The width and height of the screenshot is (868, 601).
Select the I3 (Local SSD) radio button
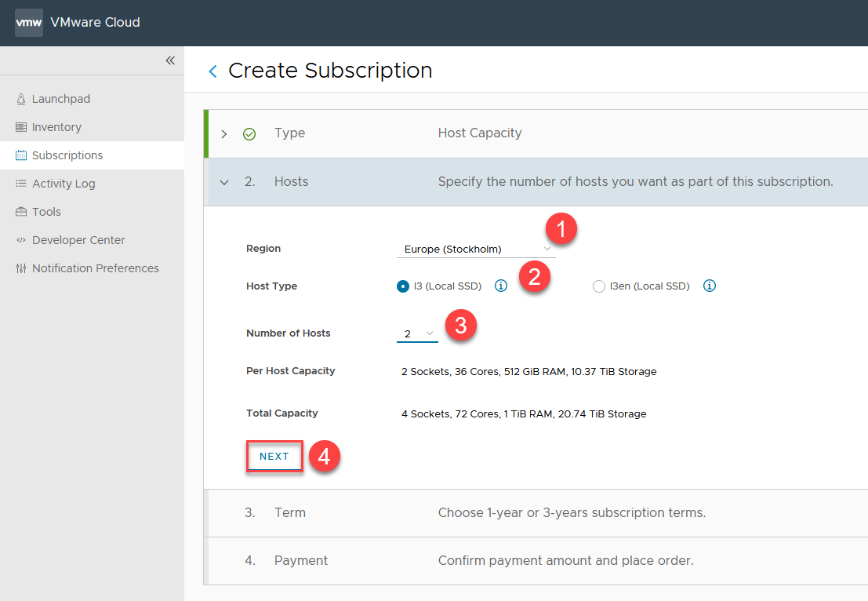(x=403, y=286)
